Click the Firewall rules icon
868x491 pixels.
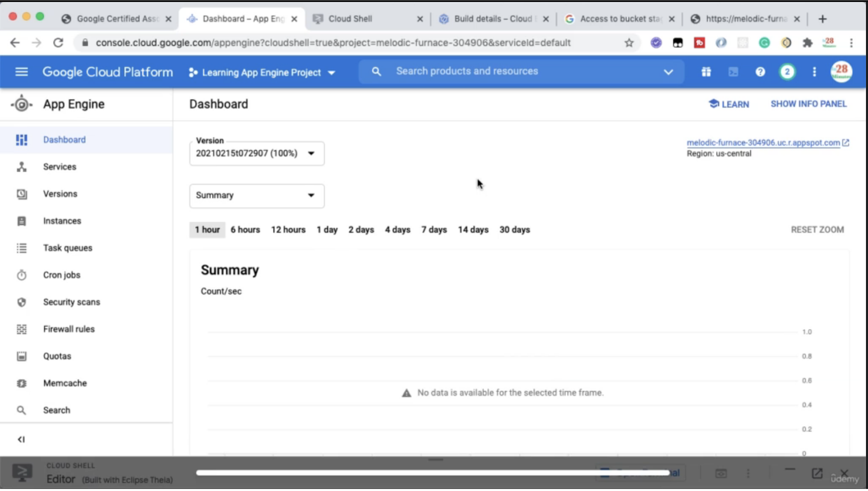click(21, 329)
